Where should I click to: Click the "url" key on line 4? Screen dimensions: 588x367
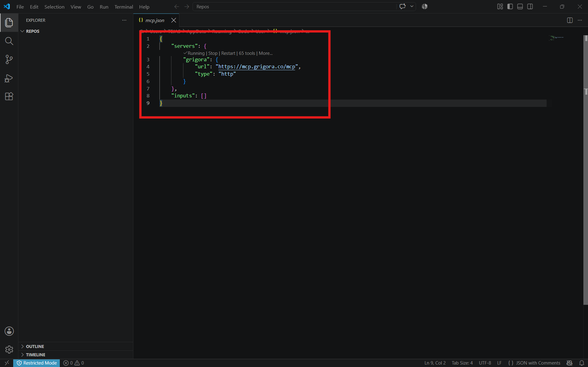click(x=202, y=66)
